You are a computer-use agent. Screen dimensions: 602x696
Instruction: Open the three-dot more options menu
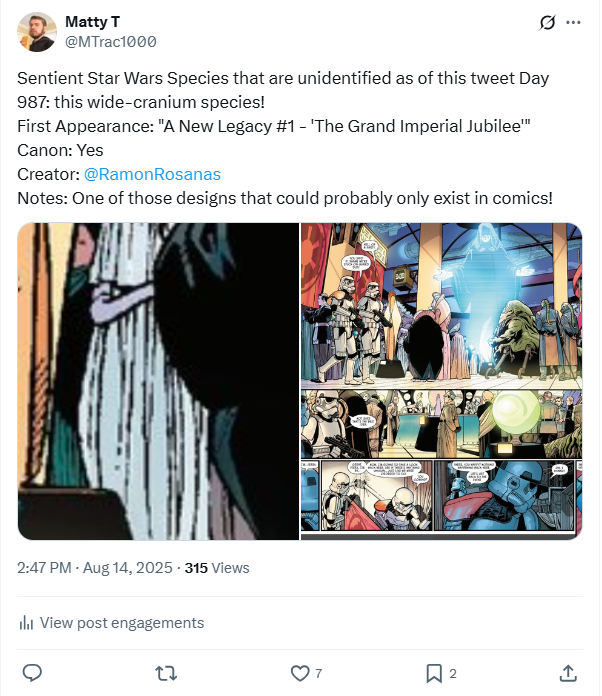point(573,22)
